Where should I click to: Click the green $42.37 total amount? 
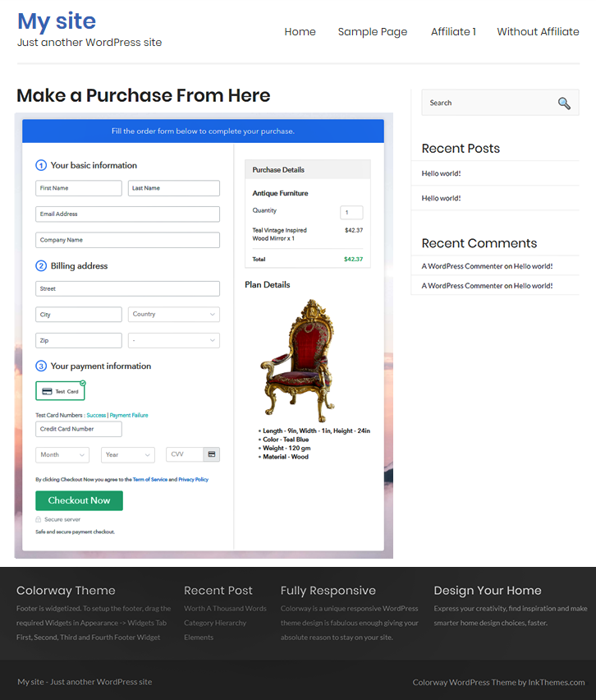click(353, 259)
